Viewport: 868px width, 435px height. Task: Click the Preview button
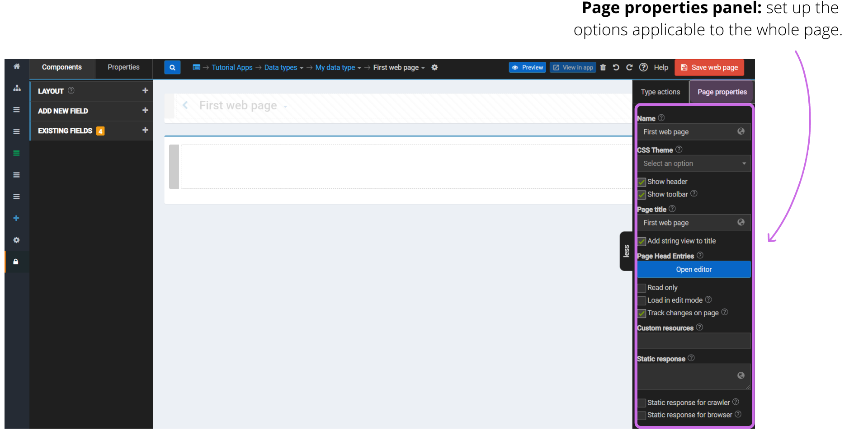528,67
